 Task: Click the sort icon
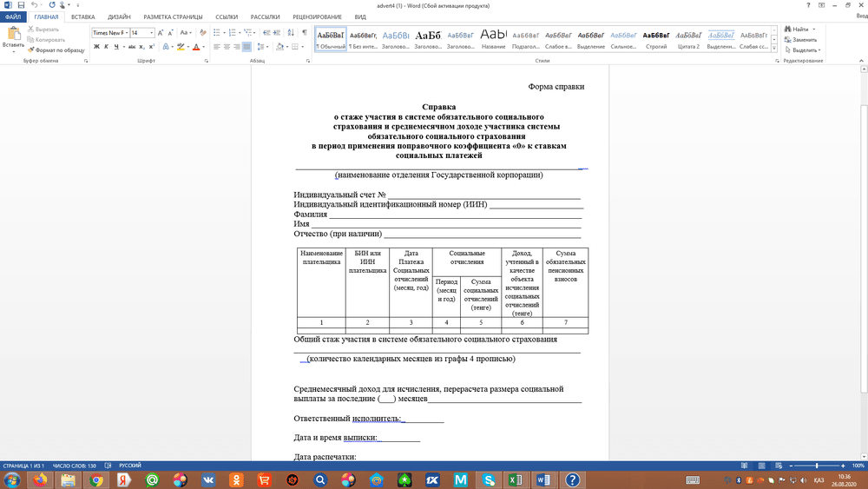point(291,33)
